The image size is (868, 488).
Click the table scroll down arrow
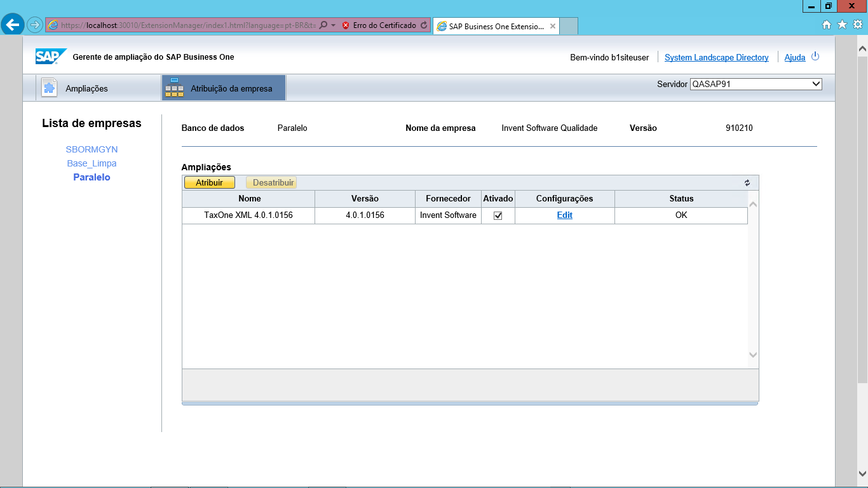(754, 355)
